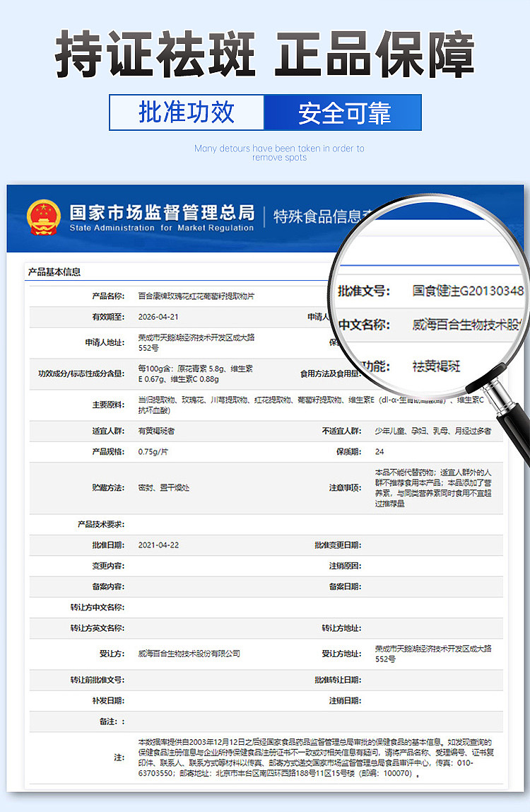Click the 主要原料 field label
The image size is (530, 812).
(108, 405)
